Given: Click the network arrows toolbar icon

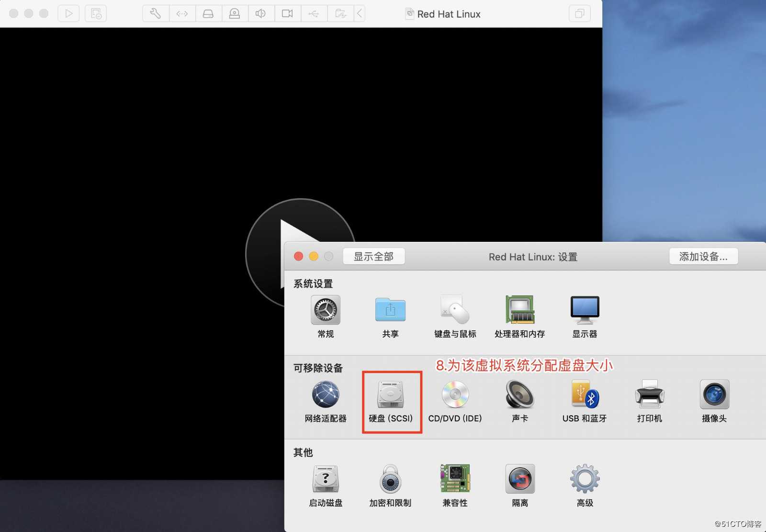Looking at the screenshot, I should (182, 13).
